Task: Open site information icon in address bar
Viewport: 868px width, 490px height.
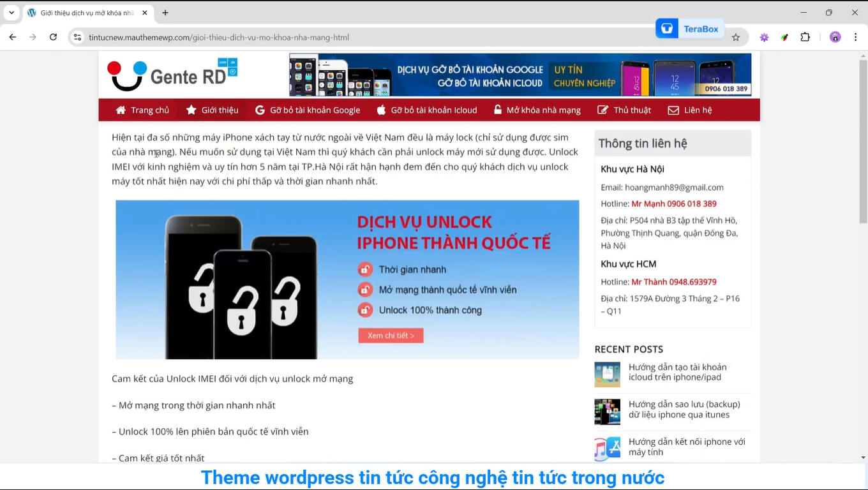Action: coord(77,37)
